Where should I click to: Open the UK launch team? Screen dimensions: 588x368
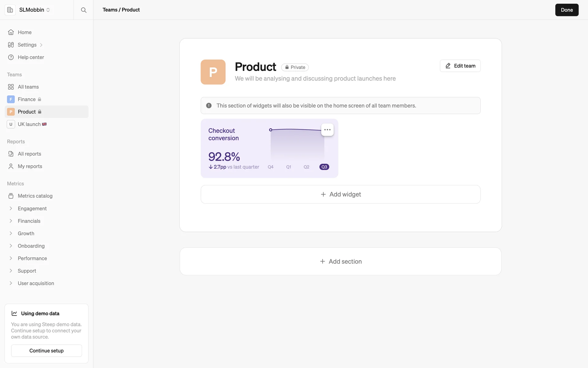(x=29, y=124)
